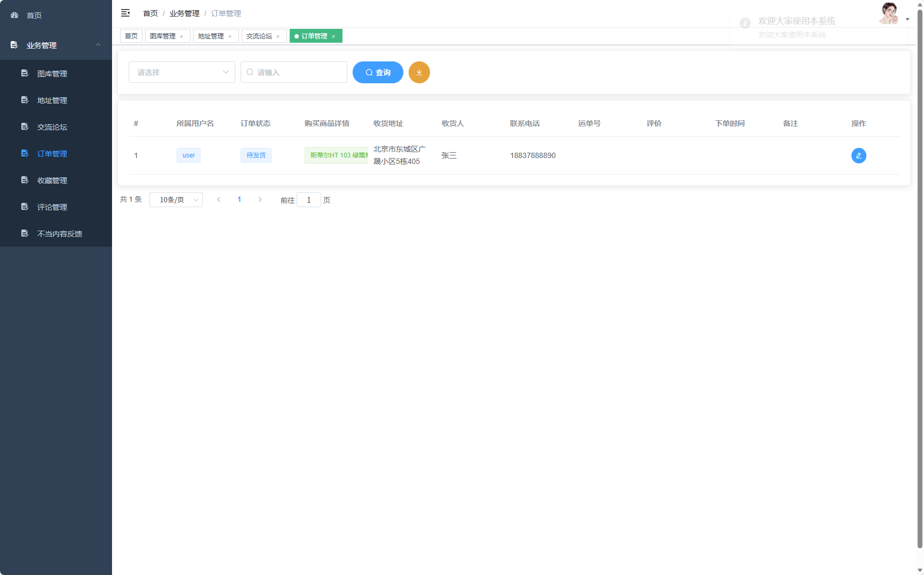Click the orange download export icon button
The height and width of the screenshot is (575, 924).
pos(419,73)
